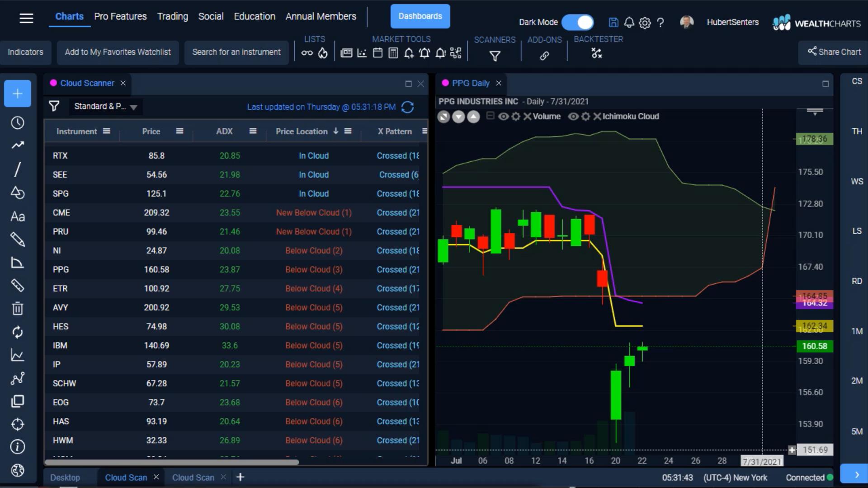Sort by Price Location column header

pos(302,131)
